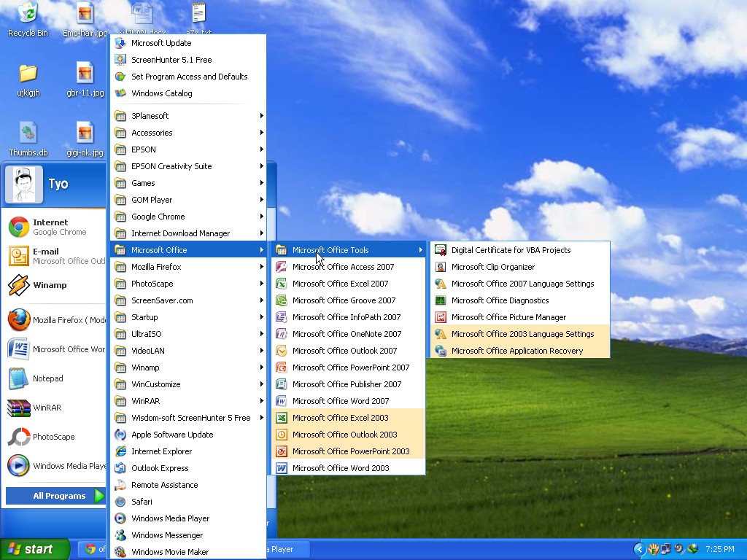Click the Chrome taskbar button
747x560 pixels.
(x=93, y=549)
